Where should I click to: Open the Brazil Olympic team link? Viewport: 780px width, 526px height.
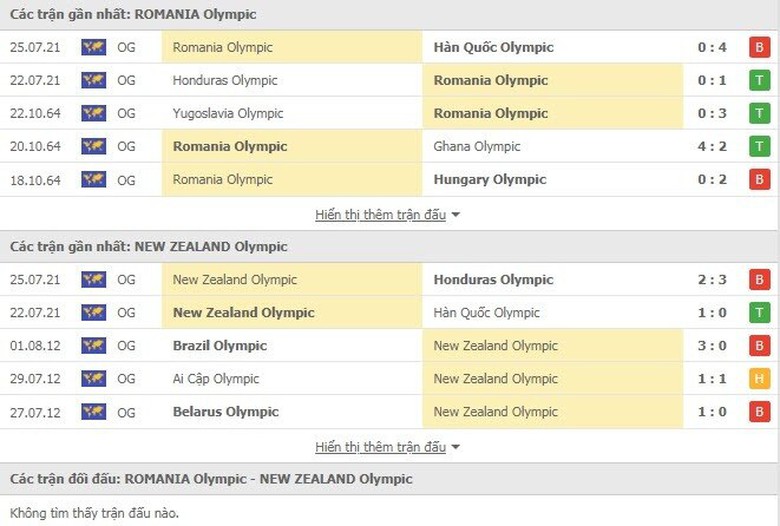220,346
